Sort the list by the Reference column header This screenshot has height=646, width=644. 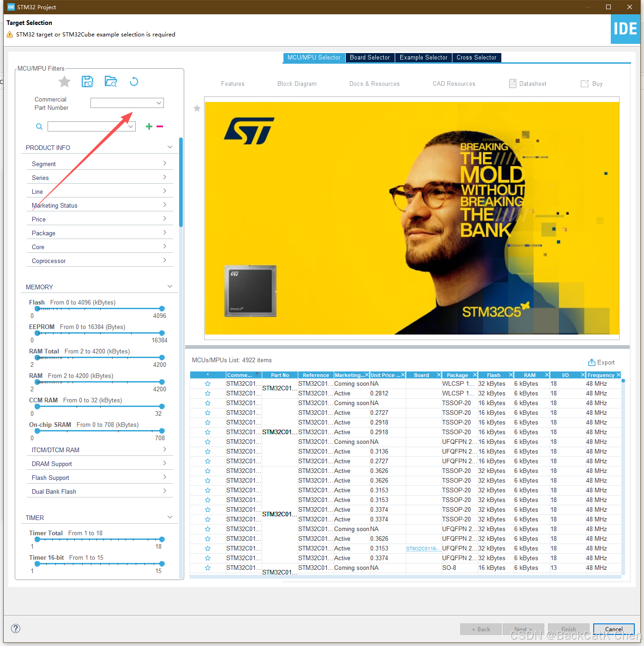coord(316,375)
